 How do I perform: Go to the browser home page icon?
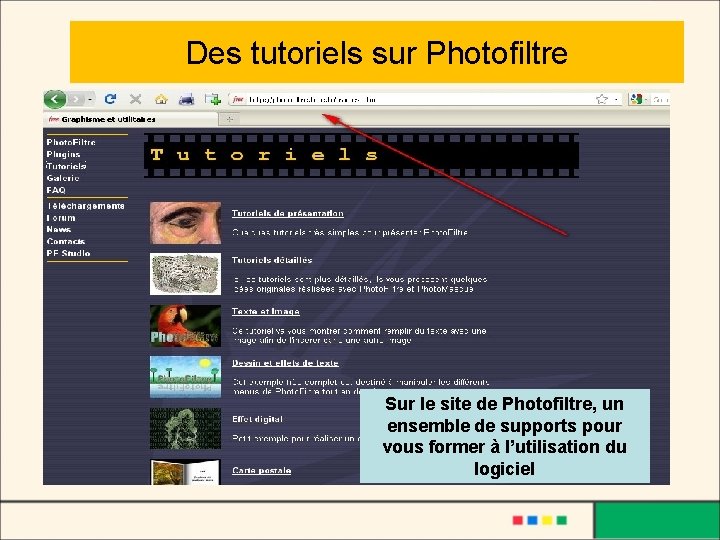pyautogui.click(x=161, y=99)
